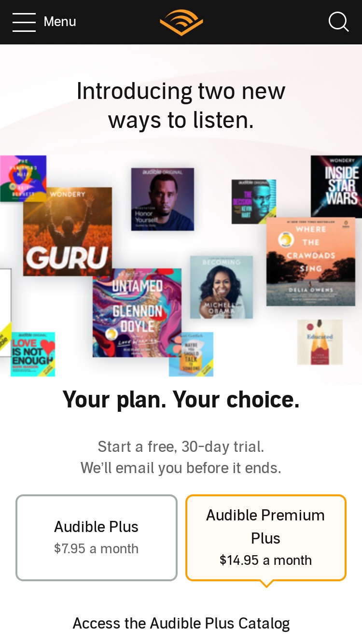Click the $14.95 a month price text
The image size is (362, 644).
pos(266,560)
